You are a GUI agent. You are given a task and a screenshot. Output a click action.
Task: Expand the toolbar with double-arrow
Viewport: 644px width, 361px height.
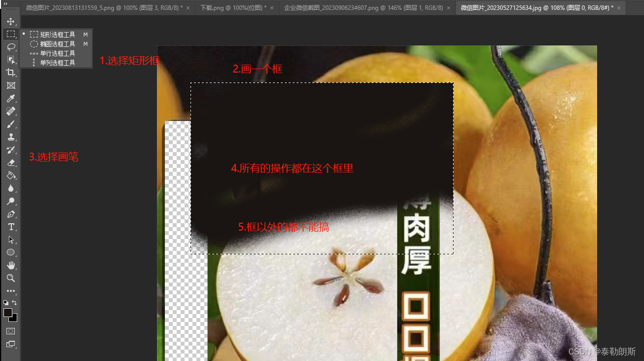pos(6,3)
